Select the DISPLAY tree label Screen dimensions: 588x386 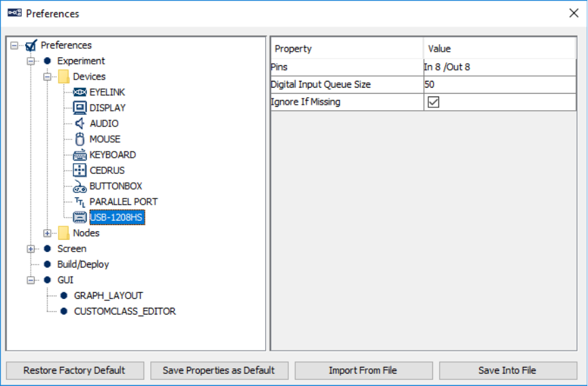pos(107,108)
